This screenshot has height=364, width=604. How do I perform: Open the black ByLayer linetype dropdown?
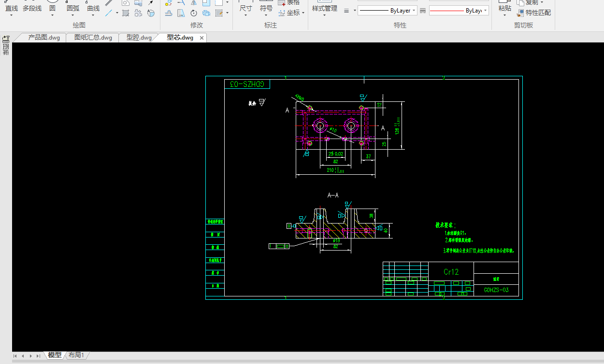pos(414,11)
